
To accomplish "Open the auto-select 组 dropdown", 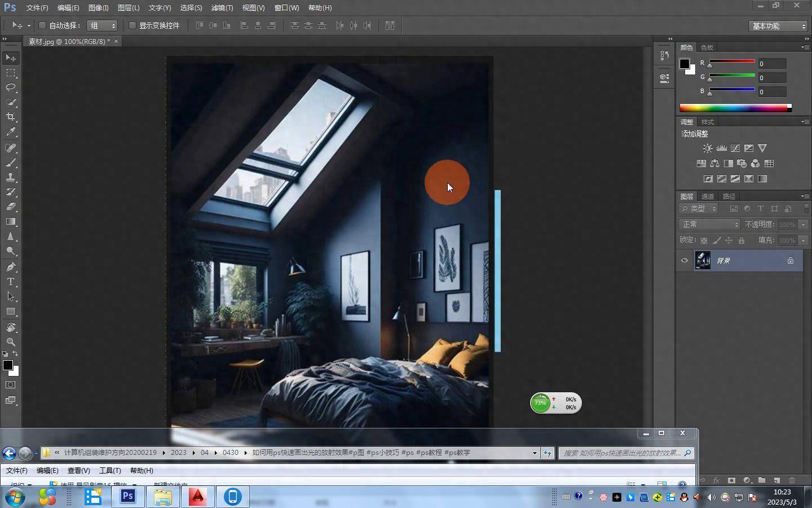I will click(x=102, y=25).
